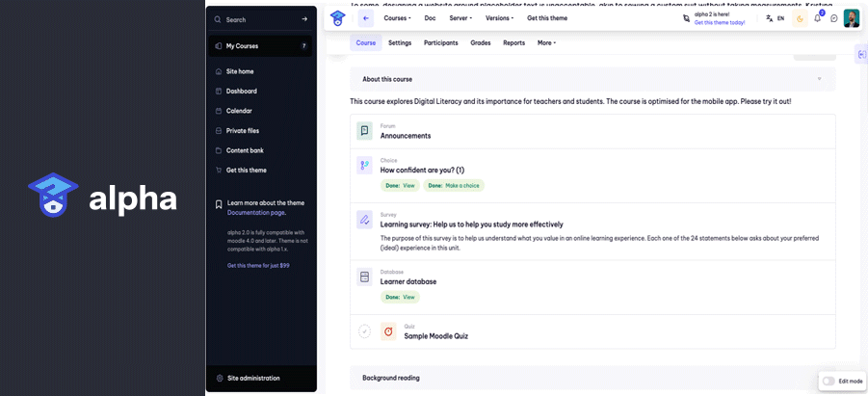Open the More dropdown in course tabs
Screen dimensions: 868x396
click(x=546, y=42)
